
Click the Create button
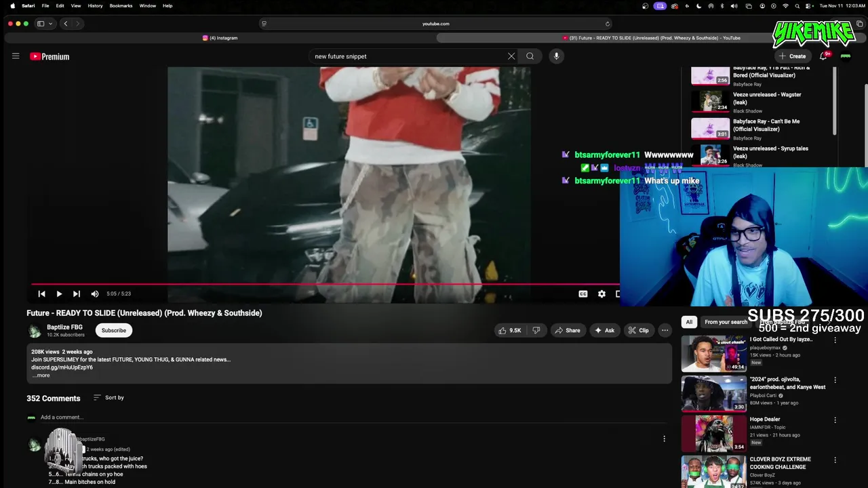793,56
